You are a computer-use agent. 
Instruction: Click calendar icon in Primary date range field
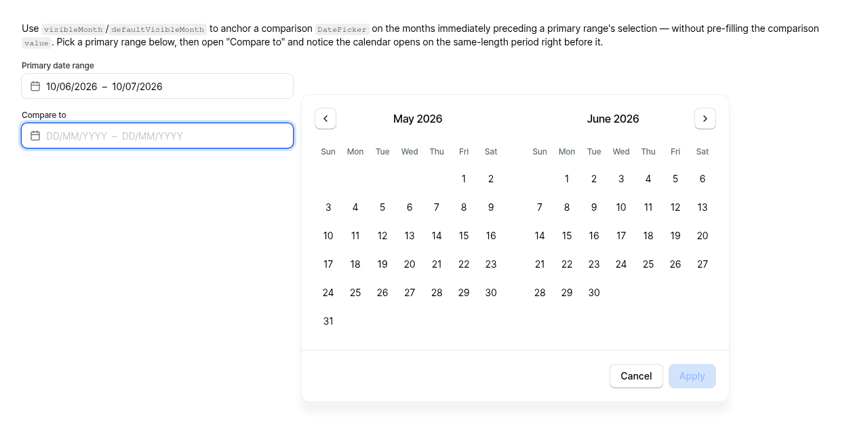[x=35, y=86]
